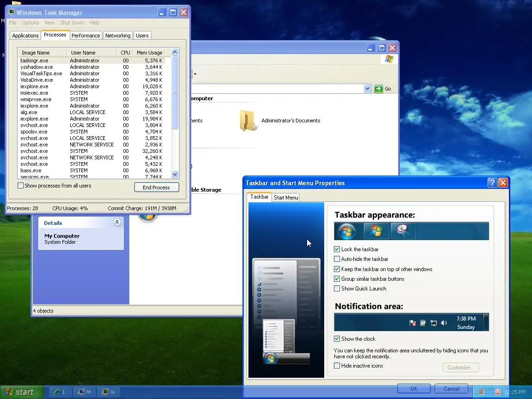Image resolution: width=532 pixels, height=399 pixels.
Task: Click the help question mark button in Properties dialog
Action: point(492,182)
